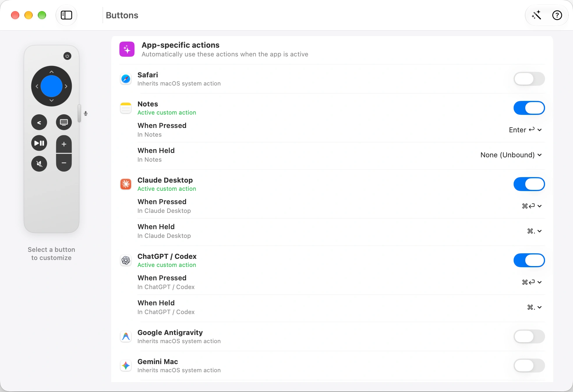Viewport: 573px width, 392px height.
Task: Select the up arrow on remote clickpad
Action: (52, 72)
